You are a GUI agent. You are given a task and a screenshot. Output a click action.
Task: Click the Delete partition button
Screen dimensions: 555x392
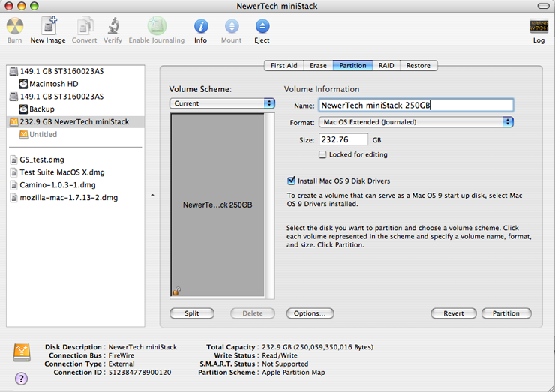253,313
